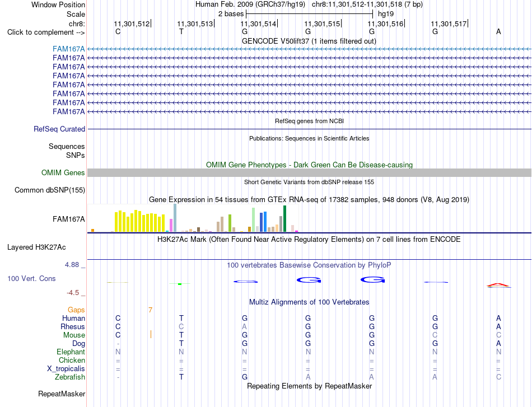Image resolution: width=532 pixels, height=407 pixels.
Task: Click the -4.5 lower scale value
Action: 73,293
